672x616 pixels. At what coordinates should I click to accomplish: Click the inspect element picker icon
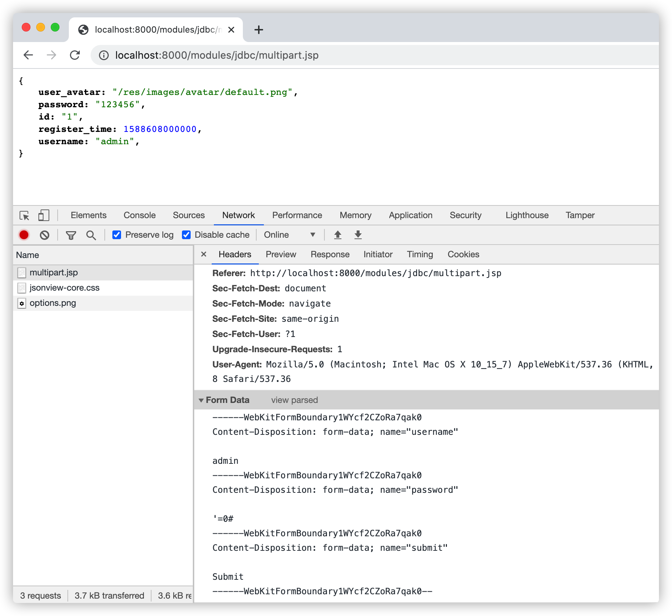(24, 216)
